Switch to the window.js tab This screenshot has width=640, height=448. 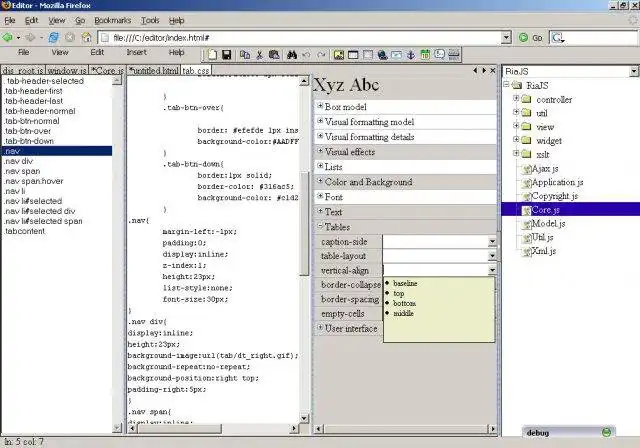coord(67,71)
